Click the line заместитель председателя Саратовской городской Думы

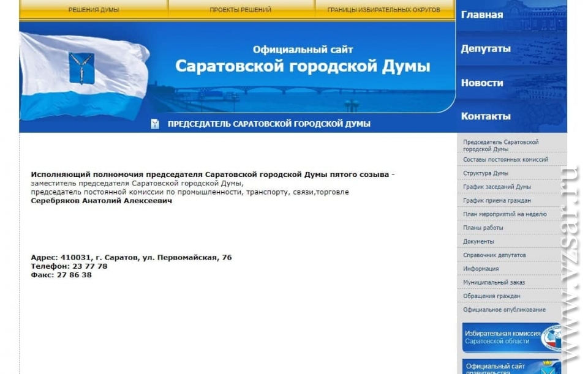(x=137, y=183)
